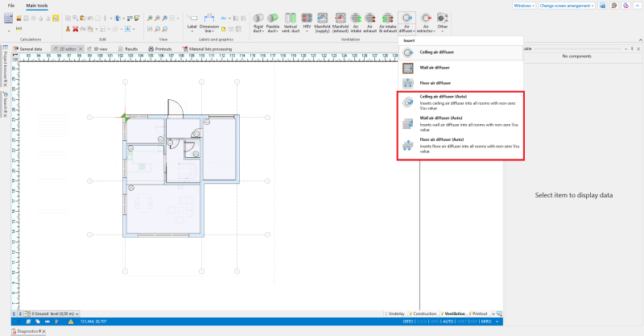Screen dimensions: 644x336
Task: Click the Other ventilation components icon
Action: pos(442,18)
